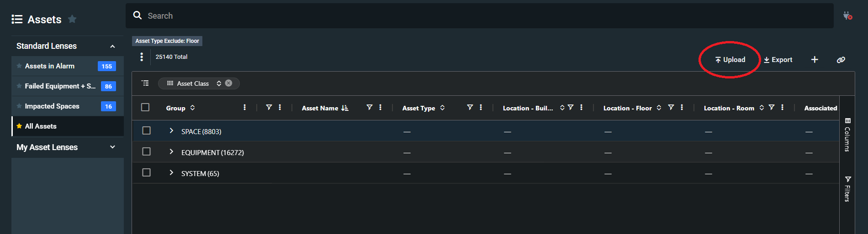Expand the My Asset Lenses section
This screenshot has width=868, height=234.
pyautogui.click(x=112, y=147)
